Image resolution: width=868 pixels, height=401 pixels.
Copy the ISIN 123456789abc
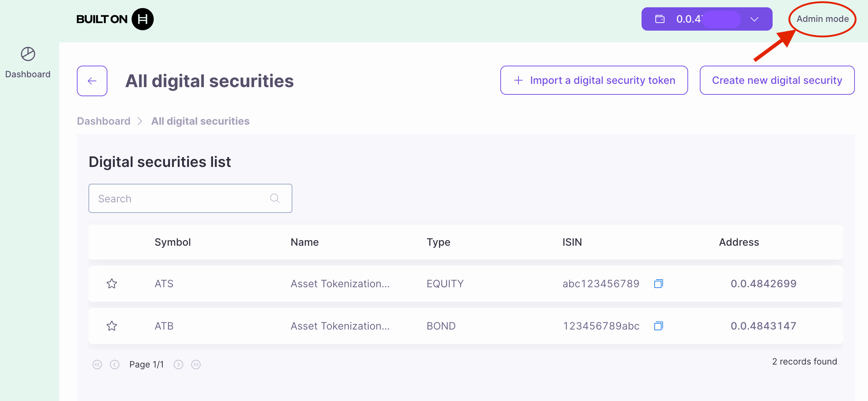658,326
